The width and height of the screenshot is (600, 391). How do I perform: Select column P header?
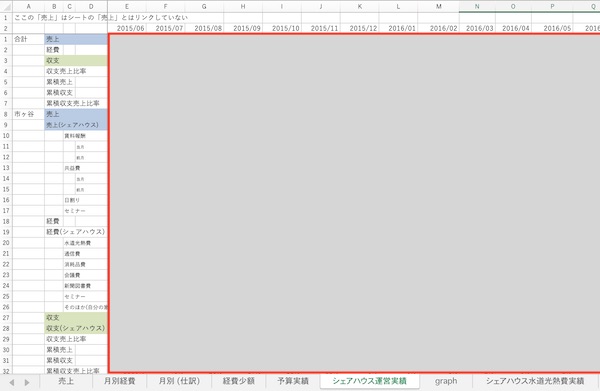(552, 7)
